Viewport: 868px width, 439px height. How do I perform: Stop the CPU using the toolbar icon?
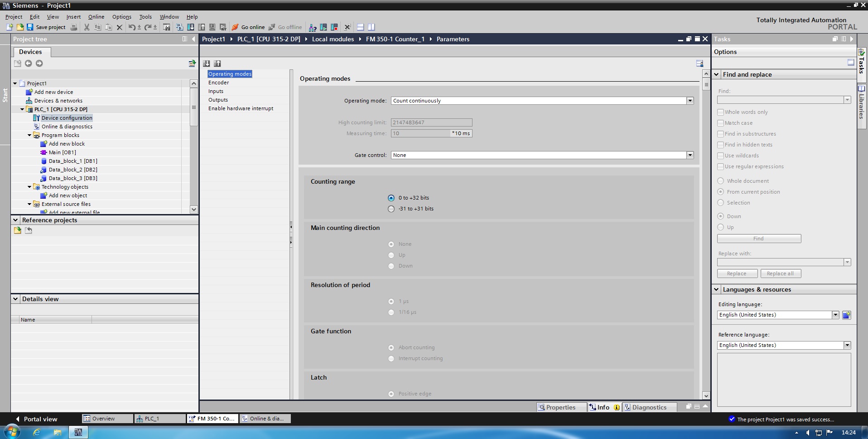coord(334,27)
